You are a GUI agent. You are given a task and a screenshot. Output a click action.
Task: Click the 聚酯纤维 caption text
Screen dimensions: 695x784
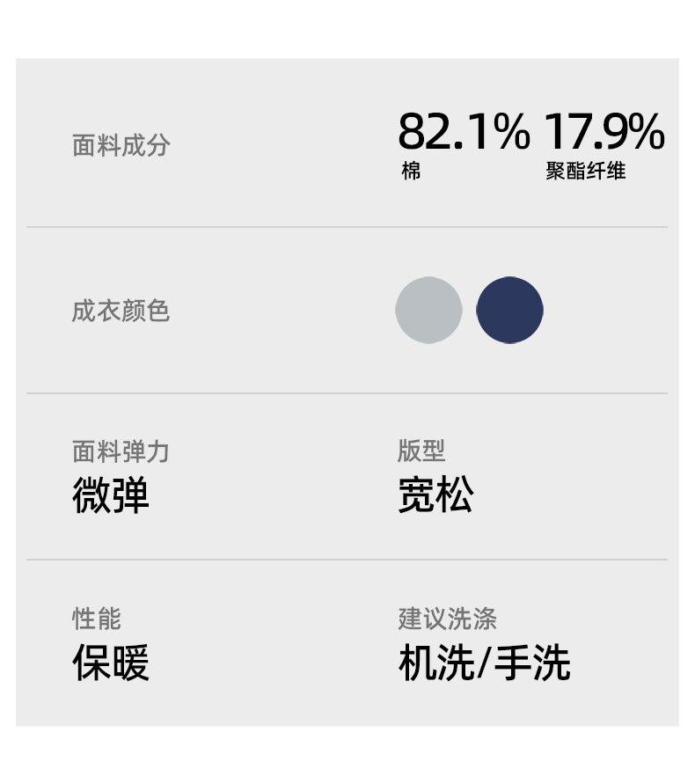point(585,172)
